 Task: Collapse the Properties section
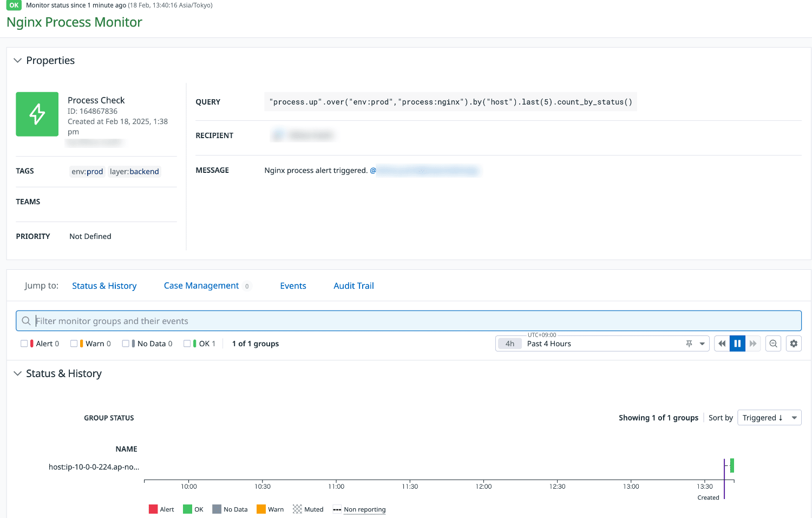pos(17,60)
